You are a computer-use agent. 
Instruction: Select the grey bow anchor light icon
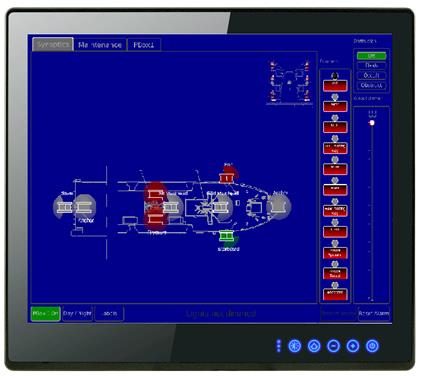pos(278,207)
